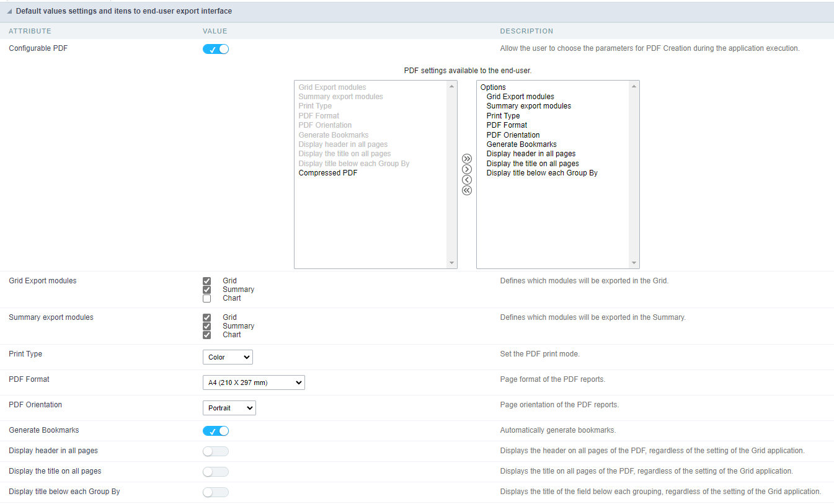Select PDF Orientation in the right options list
834x504 pixels.
click(513, 135)
